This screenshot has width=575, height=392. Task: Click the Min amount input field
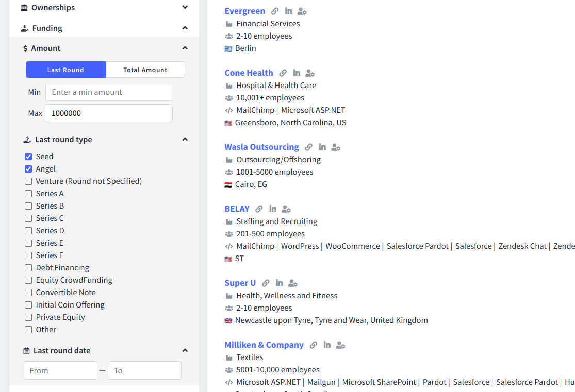click(109, 92)
